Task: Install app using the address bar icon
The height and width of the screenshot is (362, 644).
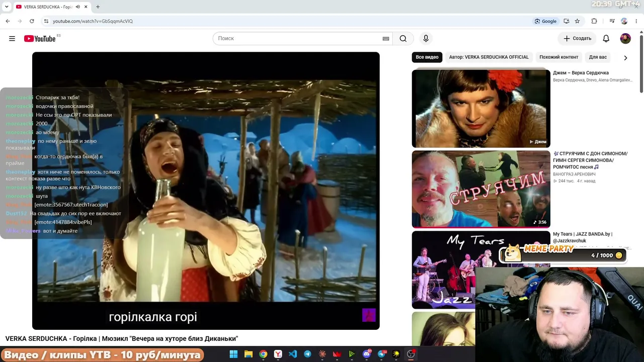Action: (567, 21)
